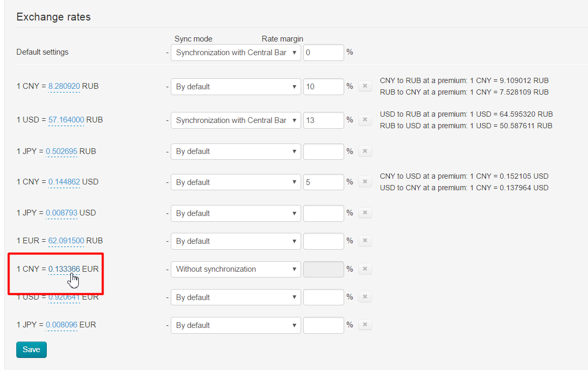Expand 'Without synchronization' dropdown for CNY to EUR

pyautogui.click(x=235, y=269)
